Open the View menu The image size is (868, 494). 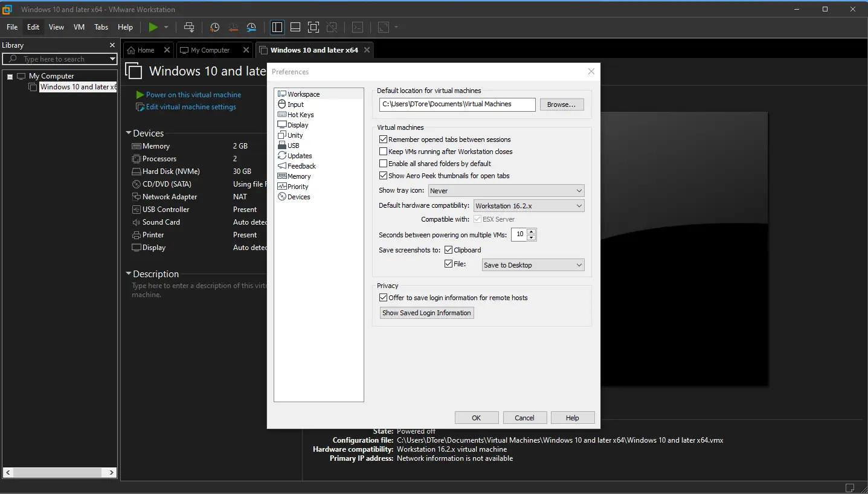56,27
